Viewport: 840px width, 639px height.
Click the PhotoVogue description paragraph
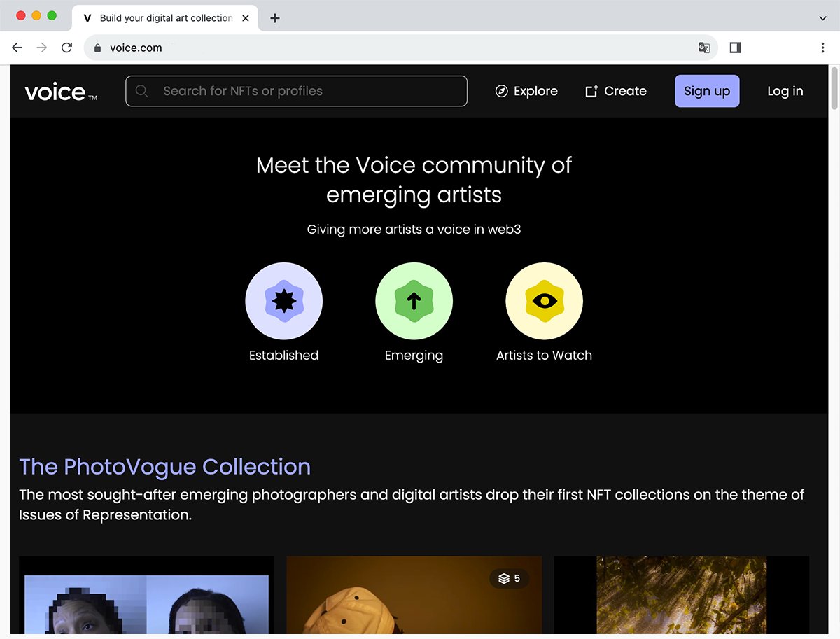(x=412, y=505)
